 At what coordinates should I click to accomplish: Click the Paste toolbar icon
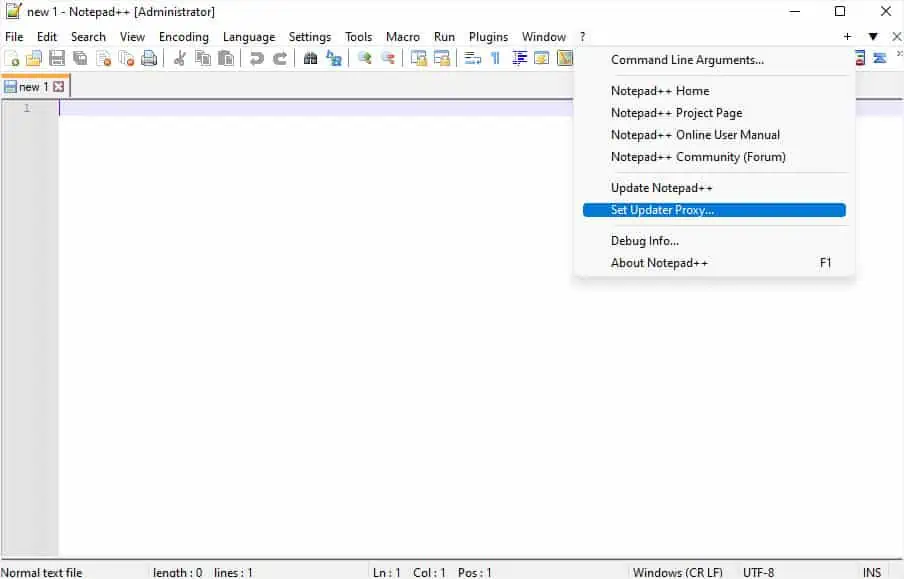click(x=226, y=58)
